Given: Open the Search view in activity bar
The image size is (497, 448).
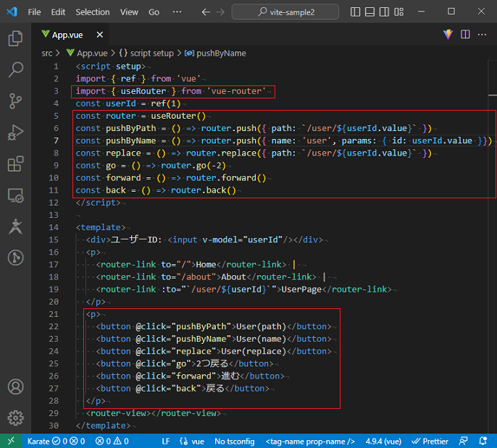Looking at the screenshot, I should [15, 69].
